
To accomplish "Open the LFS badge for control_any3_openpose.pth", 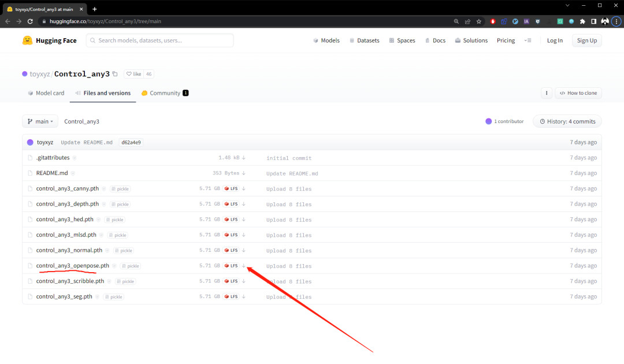I will (231, 266).
